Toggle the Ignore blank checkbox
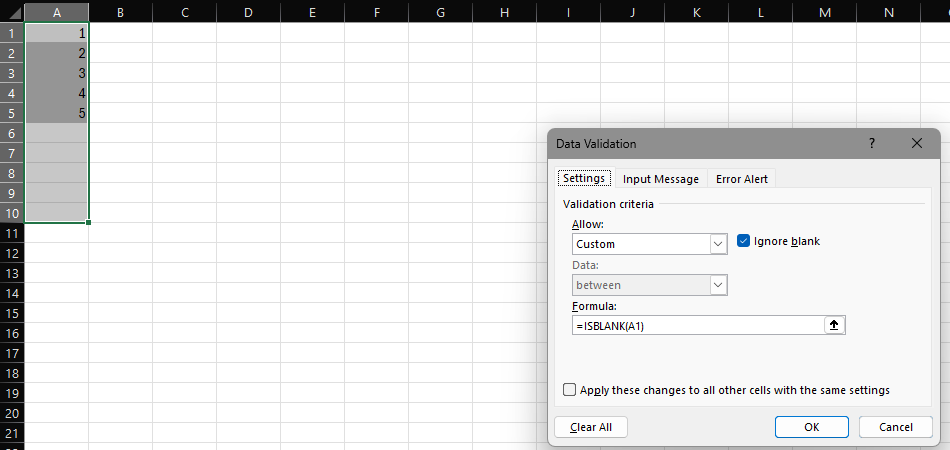 (x=743, y=241)
